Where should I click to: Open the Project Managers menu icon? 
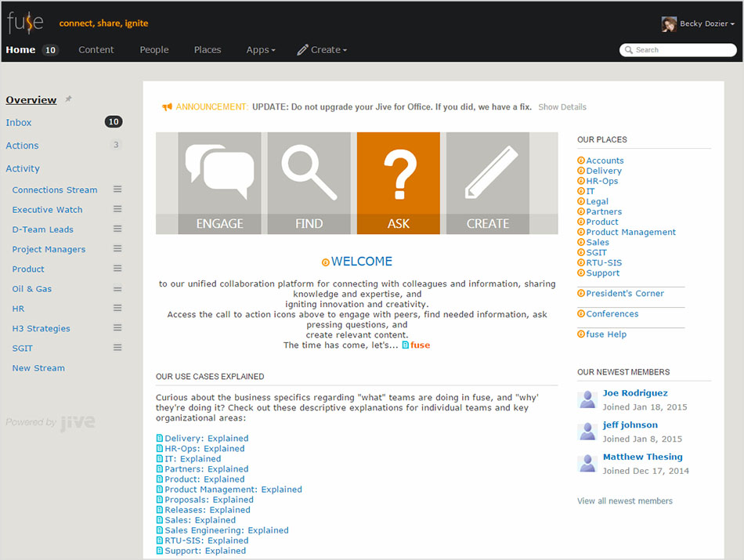click(x=117, y=249)
